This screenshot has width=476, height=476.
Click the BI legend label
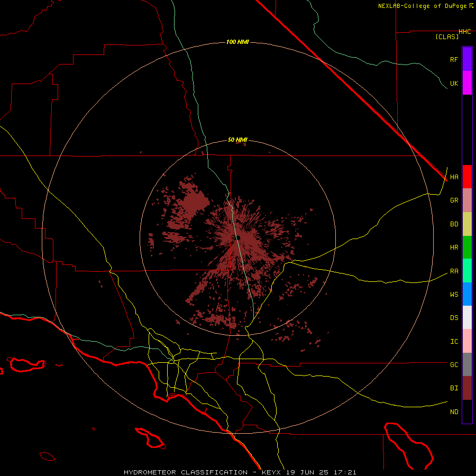(454, 388)
